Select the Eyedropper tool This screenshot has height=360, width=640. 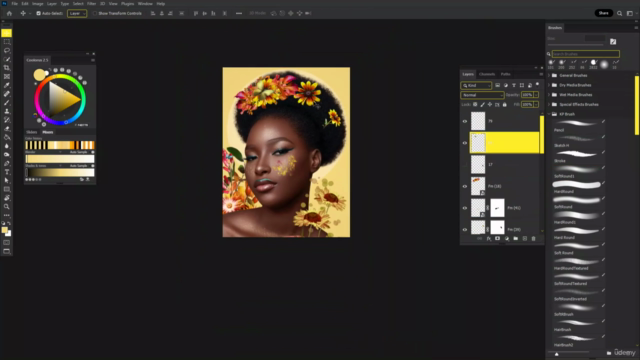(x=7, y=85)
